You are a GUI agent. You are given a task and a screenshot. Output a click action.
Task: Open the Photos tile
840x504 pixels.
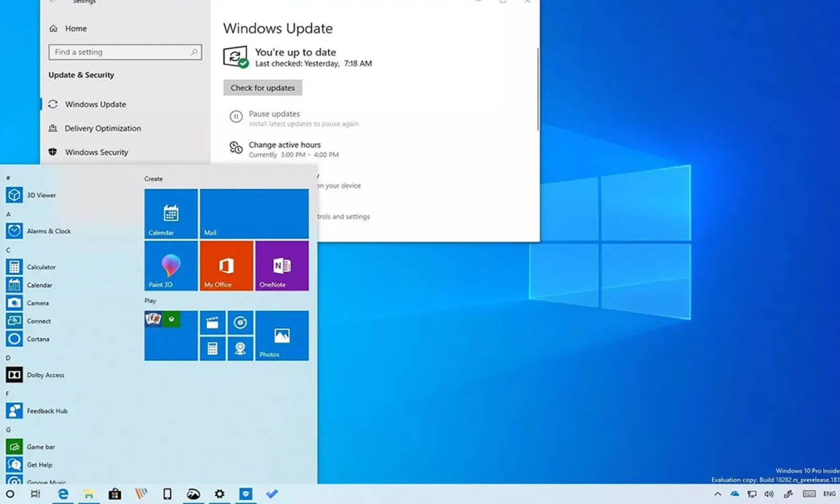[282, 335]
